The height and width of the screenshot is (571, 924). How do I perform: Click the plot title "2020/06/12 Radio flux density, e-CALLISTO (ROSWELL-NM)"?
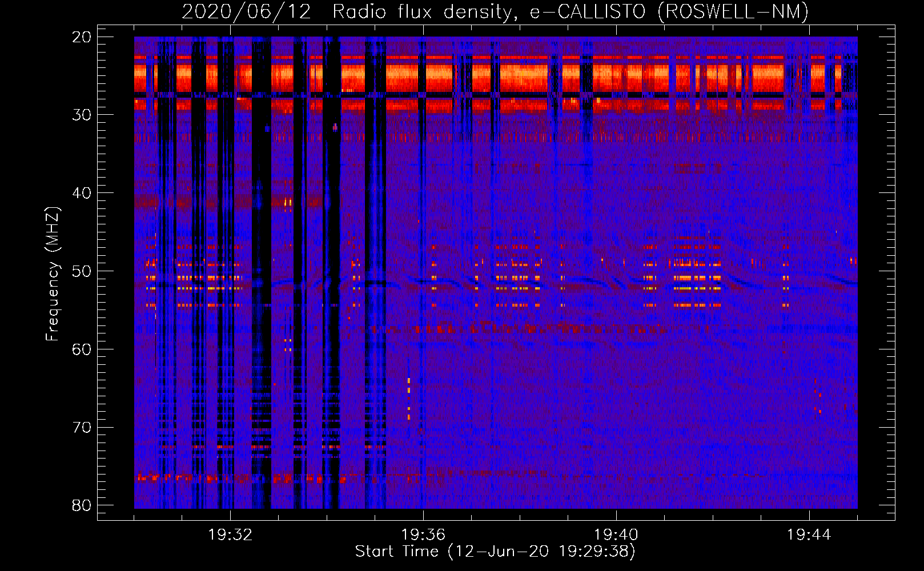[x=495, y=11]
